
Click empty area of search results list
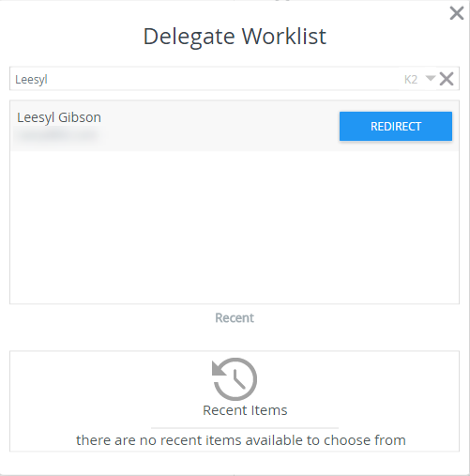tap(235, 227)
